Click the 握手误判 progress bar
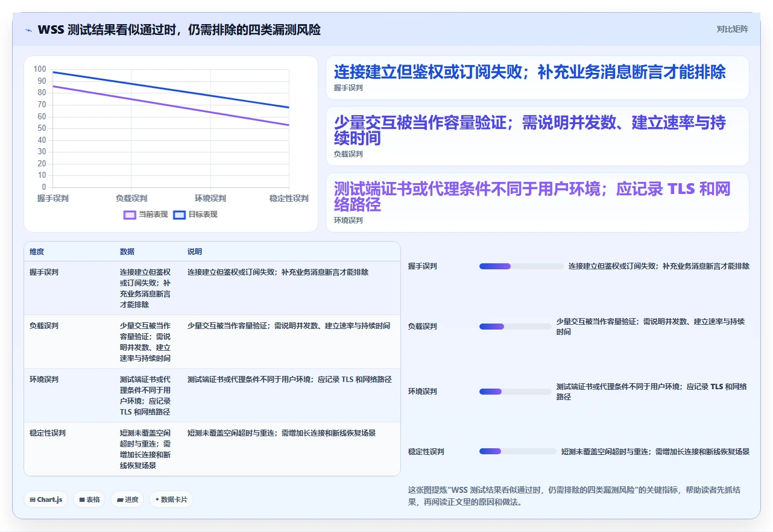This screenshot has height=532, width=773. [x=522, y=266]
